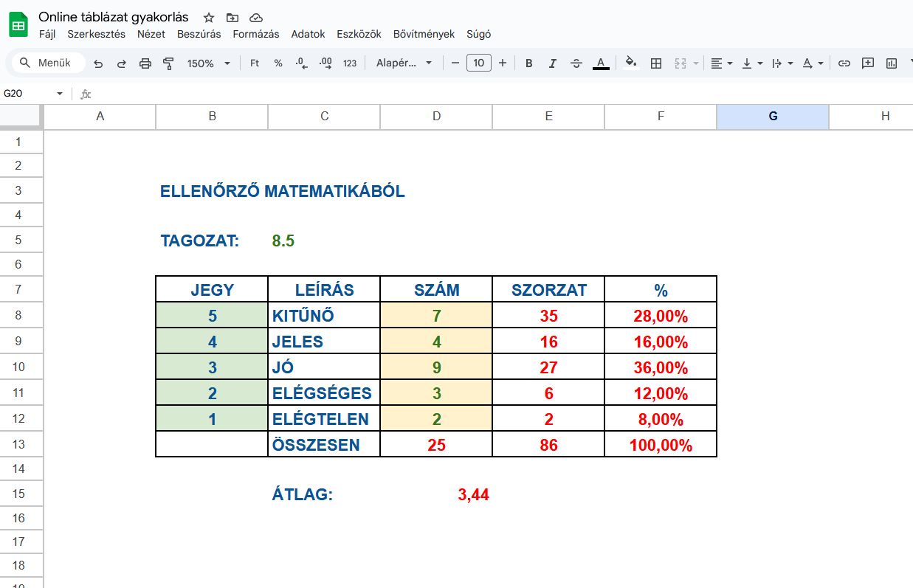This screenshot has width=913, height=588.
Task: Click the insert link icon
Action: click(x=844, y=63)
